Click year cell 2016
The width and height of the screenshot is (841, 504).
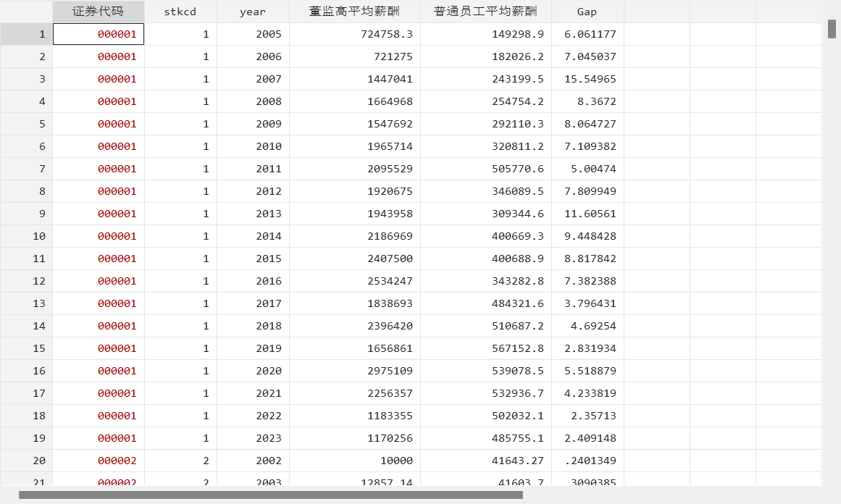click(253, 281)
